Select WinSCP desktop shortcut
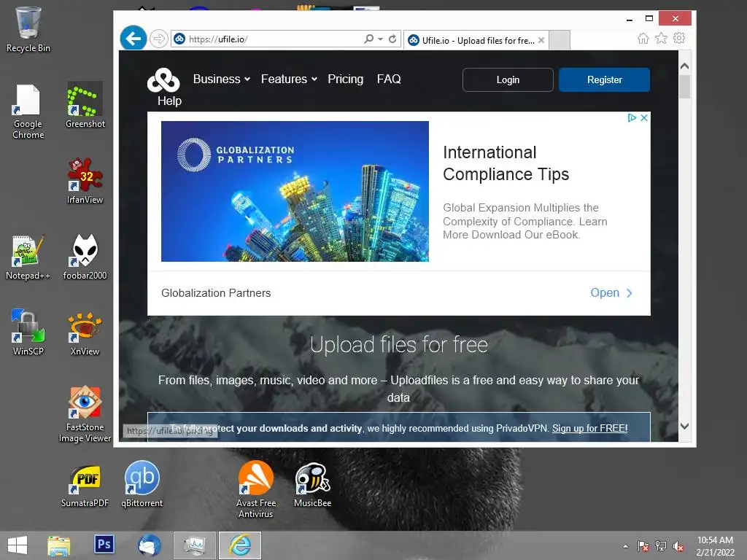Image resolution: width=747 pixels, height=560 pixels. pyautogui.click(x=28, y=333)
